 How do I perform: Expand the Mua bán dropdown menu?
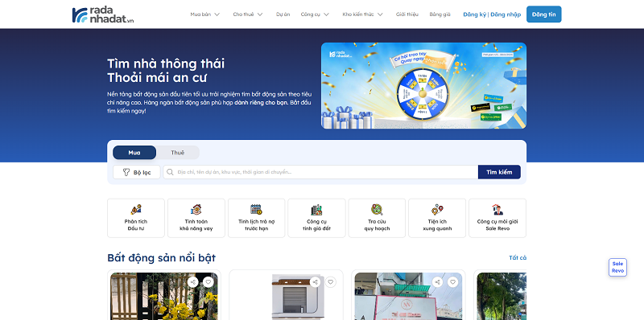[205, 14]
